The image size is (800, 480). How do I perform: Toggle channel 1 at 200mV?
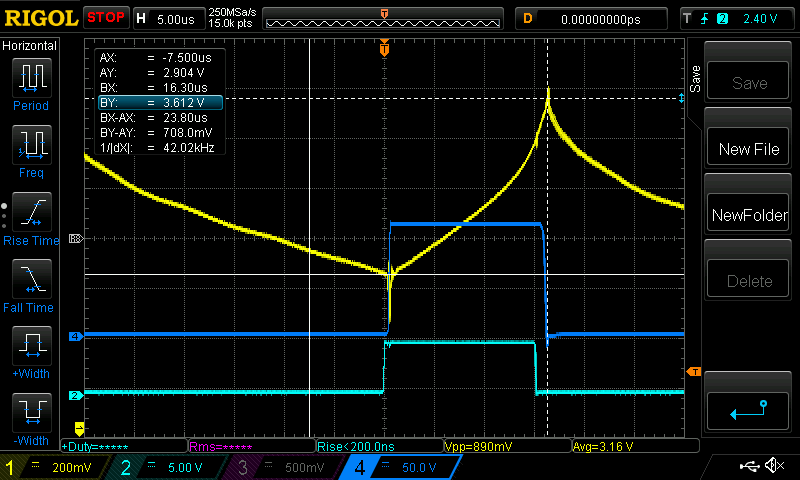(52, 467)
